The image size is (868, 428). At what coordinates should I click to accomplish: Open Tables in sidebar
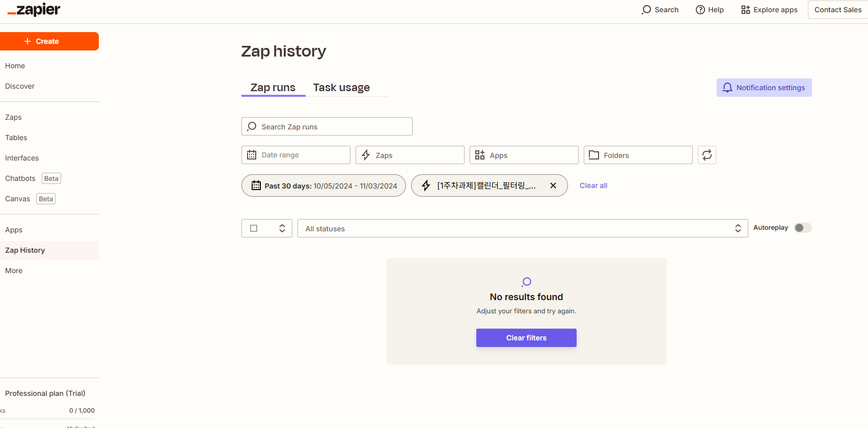(16, 138)
